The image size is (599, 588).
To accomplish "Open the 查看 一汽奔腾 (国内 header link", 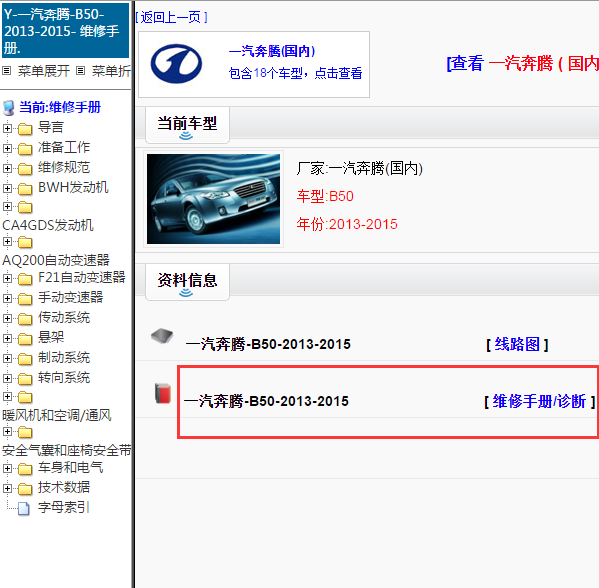I will click(523, 63).
